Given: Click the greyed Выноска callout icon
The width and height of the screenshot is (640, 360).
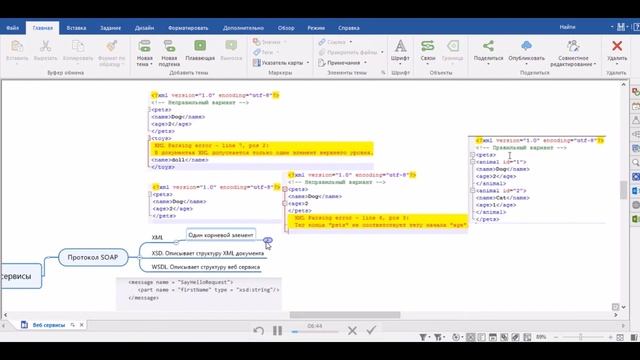Looking at the screenshot, I should (x=231, y=46).
